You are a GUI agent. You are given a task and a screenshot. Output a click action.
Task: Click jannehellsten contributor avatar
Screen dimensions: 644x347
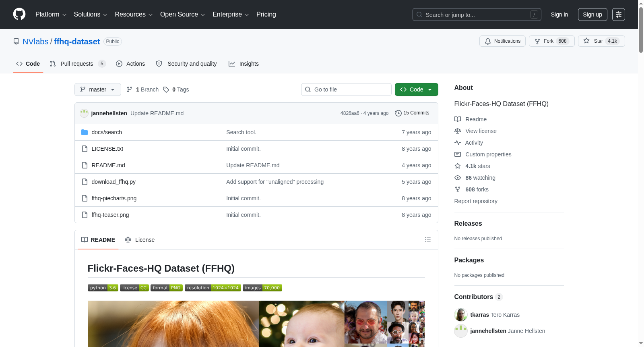coord(461,331)
